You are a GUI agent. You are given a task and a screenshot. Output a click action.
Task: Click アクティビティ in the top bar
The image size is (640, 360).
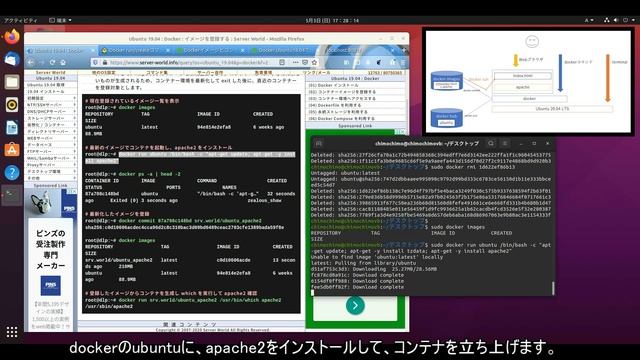20,20
